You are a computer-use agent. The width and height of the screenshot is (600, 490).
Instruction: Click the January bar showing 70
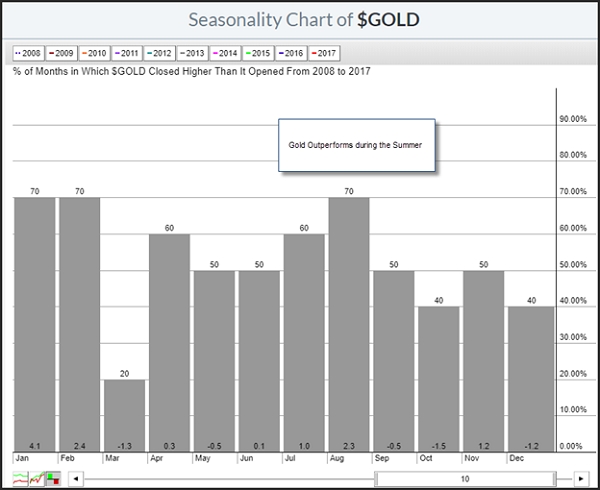(x=35, y=320)
